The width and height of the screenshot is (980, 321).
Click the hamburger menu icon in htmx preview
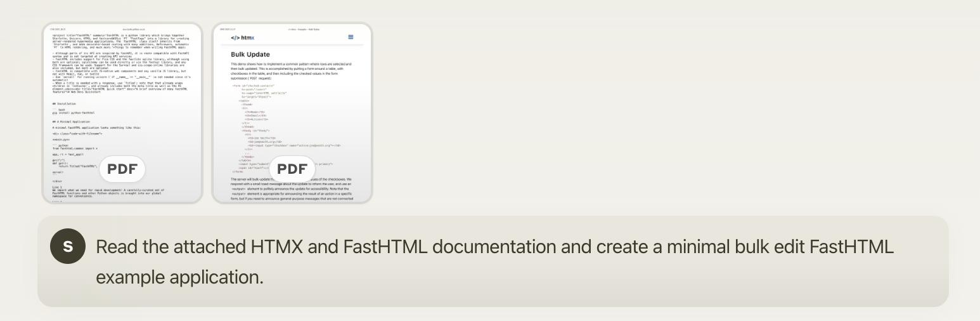(x=351, y=37)
